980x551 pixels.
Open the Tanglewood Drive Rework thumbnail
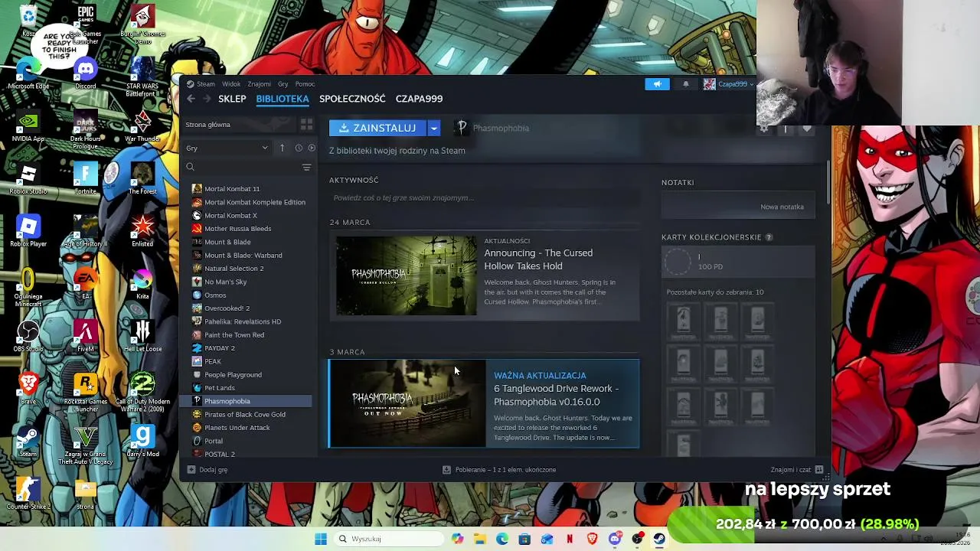pyautogui.click(x=407, y=403)
